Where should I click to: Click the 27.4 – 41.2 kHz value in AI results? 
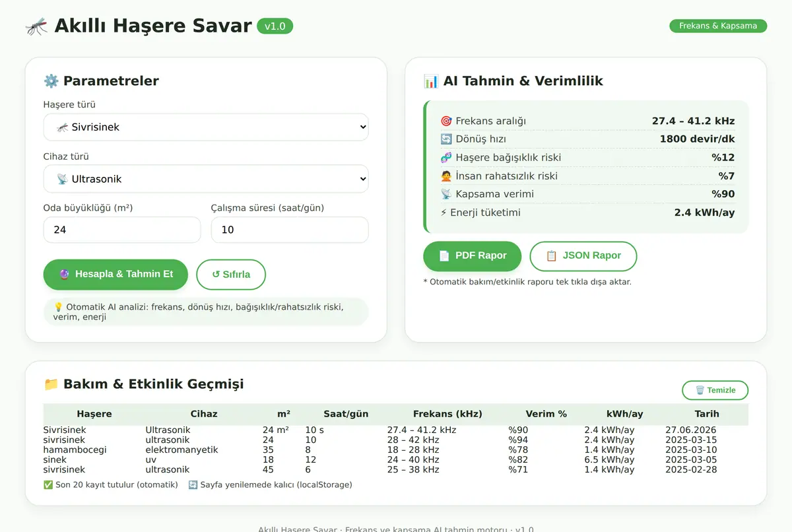click(693, 121)
